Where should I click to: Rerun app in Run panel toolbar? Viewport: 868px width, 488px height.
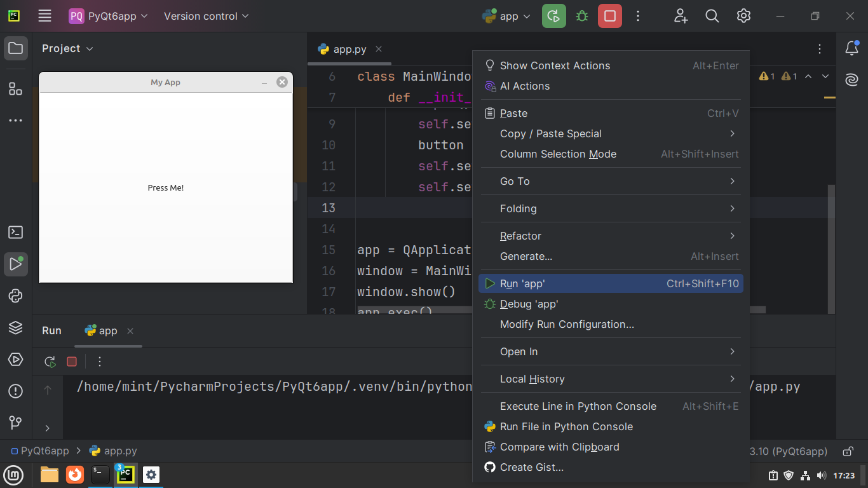click(x=50, y=362)
